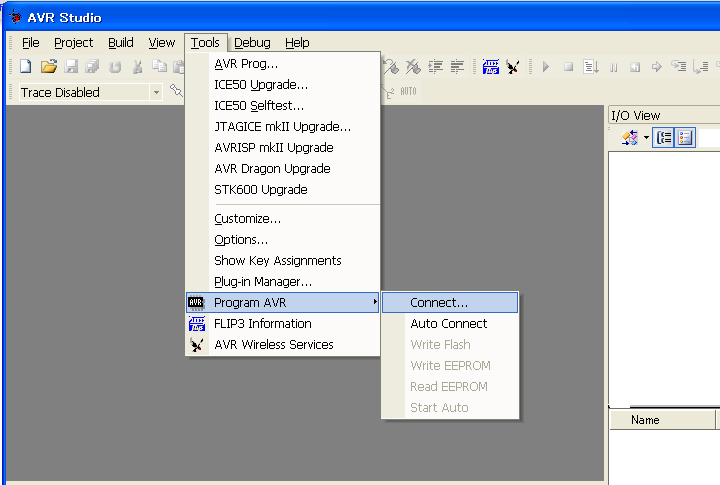Choose ICE50 Selftest... menu item
The width and height of the screenshot is (720, 485).
point(283,106)
